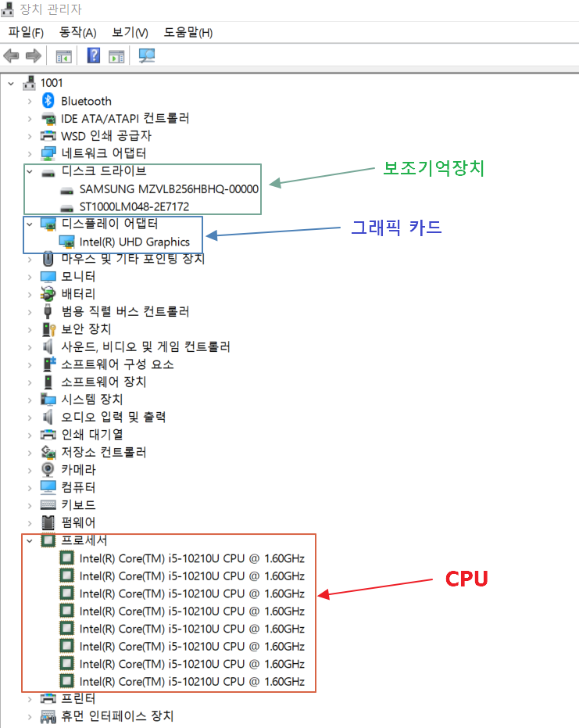The width and height of the screenshot is (579, 728).
Task: Expand the 오디오 입력 및 출력 category
Action: [x=30, y=418]
